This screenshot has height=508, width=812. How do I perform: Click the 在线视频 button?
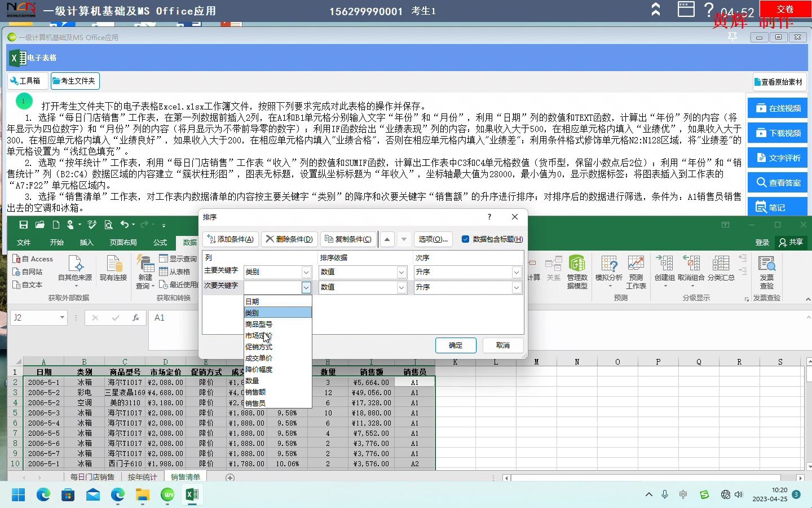(x=777, y=108)
